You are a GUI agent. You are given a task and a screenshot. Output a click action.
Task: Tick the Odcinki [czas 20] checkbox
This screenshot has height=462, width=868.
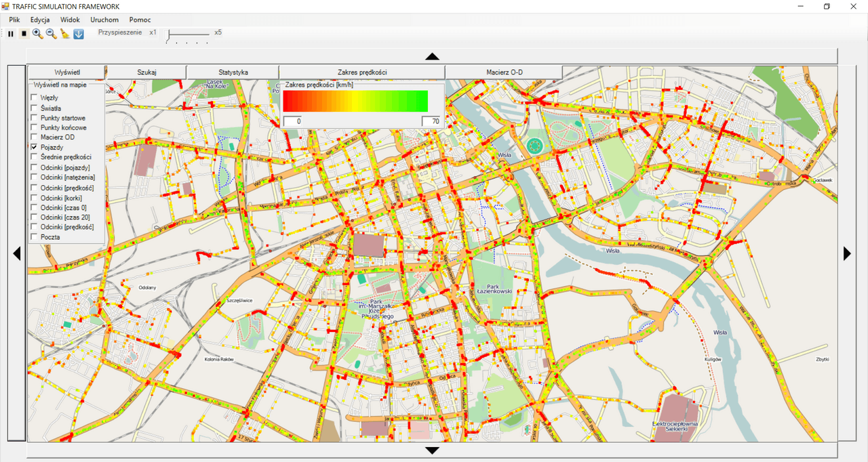tap(34, 217)
